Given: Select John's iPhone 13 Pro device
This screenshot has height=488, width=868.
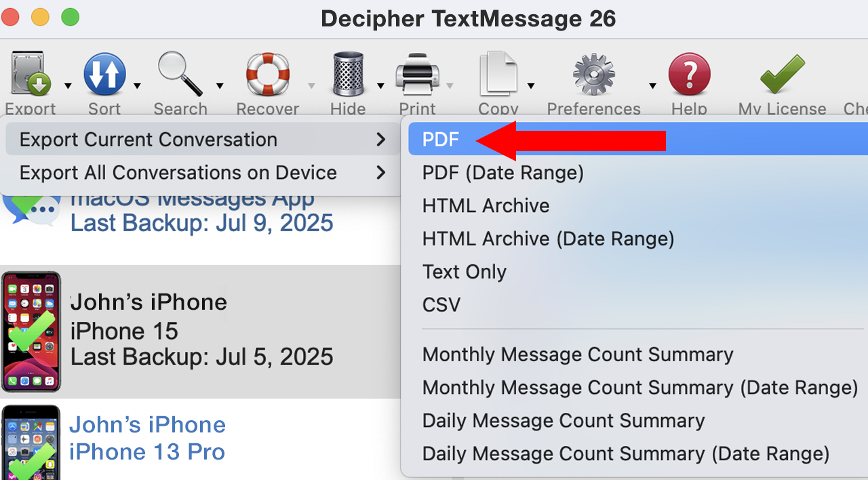Looking at the screenshot, I should [147, 439].
